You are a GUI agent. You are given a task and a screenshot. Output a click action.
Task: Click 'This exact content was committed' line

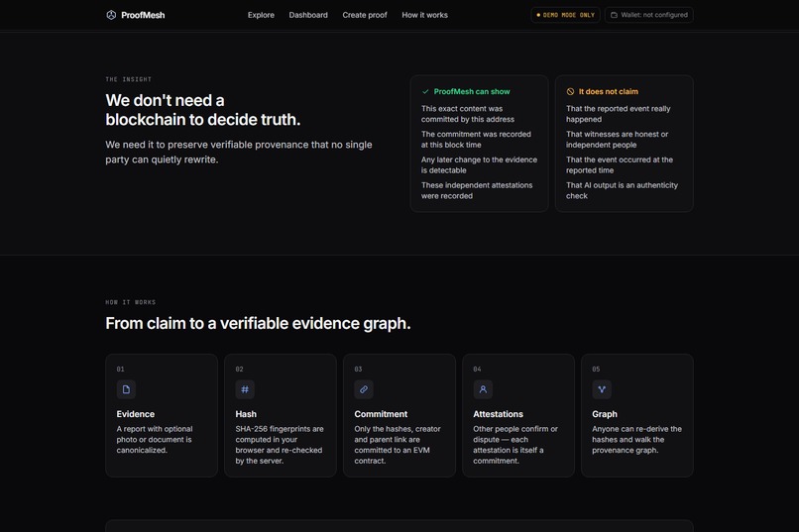(x=468, y=114)
